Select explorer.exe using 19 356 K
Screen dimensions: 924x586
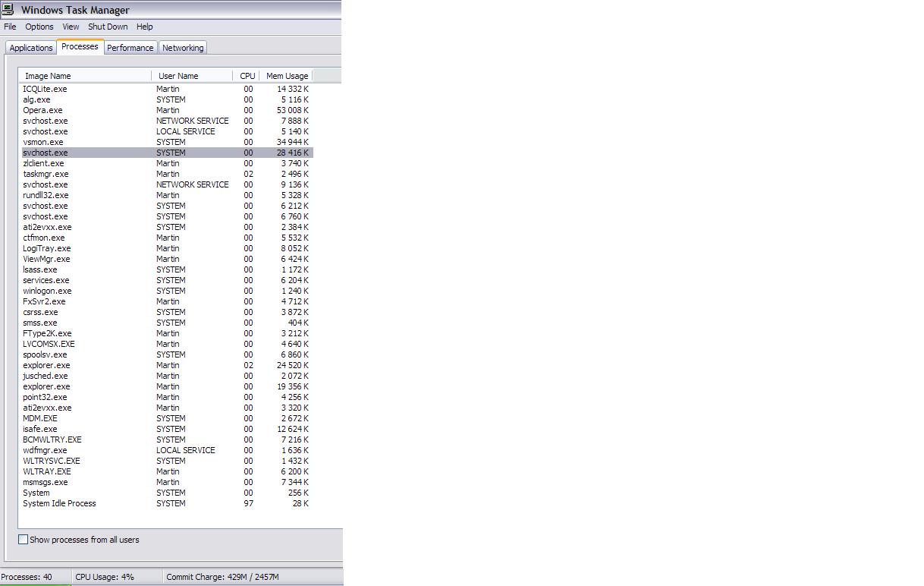pos(166,386)
